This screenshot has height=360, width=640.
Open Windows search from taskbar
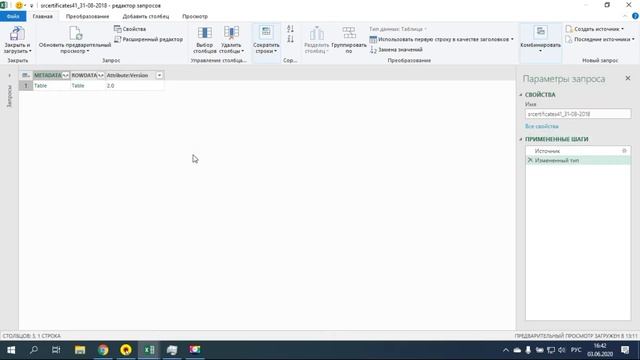coord(34,350)
